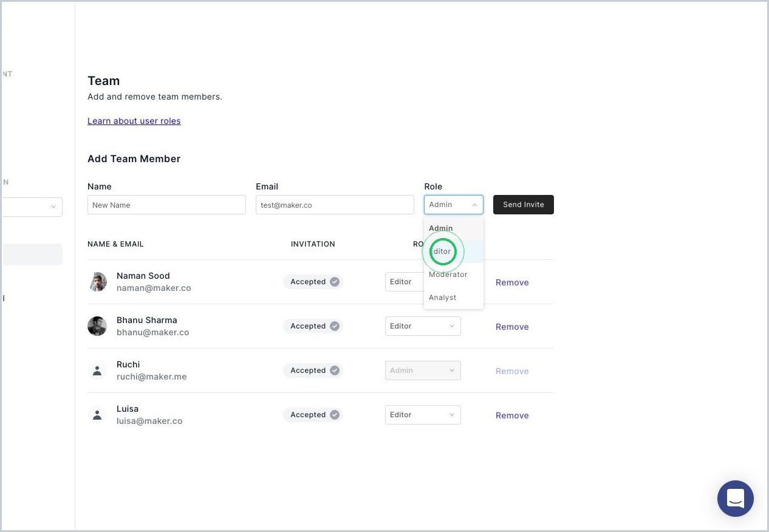The width and height of the screenshot is (769, 532).
Task: Click Luisa's default avatar icon
Action: point(97,415)
